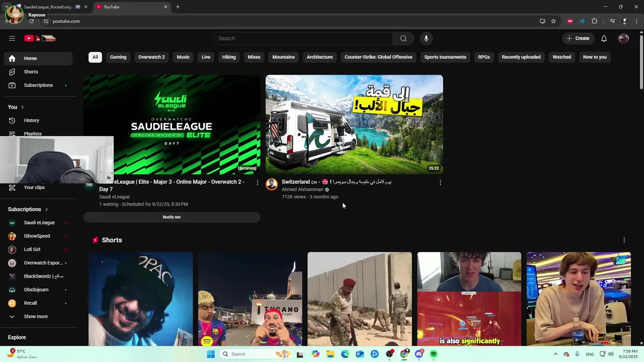The image size is (644, 362).
Task: Open Chrome media control icon
Action: [x=612, y=21]
